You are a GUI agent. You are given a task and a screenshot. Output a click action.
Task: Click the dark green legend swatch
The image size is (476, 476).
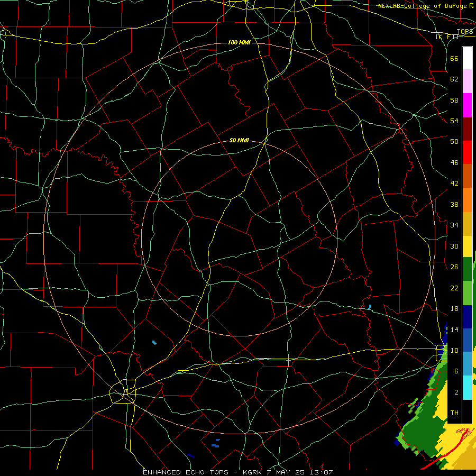pos(467,269)
